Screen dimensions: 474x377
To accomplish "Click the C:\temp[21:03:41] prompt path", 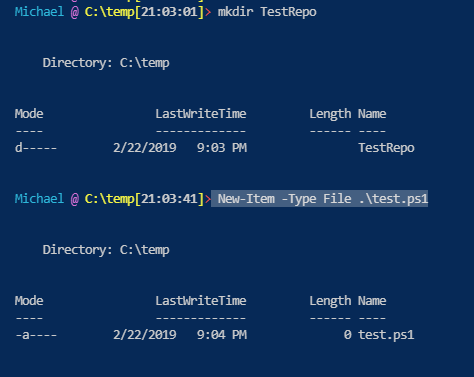I will pos(144,199).
